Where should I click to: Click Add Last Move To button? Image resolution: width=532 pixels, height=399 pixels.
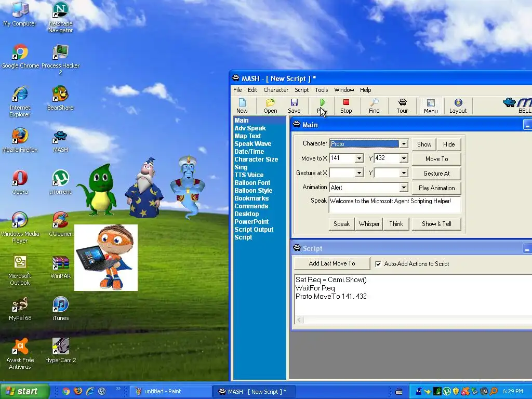pos(332,263)
